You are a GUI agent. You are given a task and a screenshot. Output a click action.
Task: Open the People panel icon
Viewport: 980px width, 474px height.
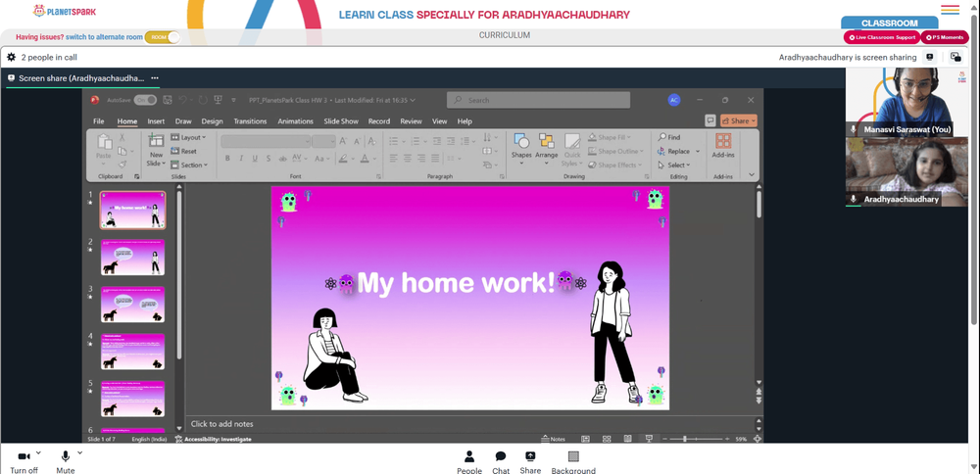coord(469,456)
